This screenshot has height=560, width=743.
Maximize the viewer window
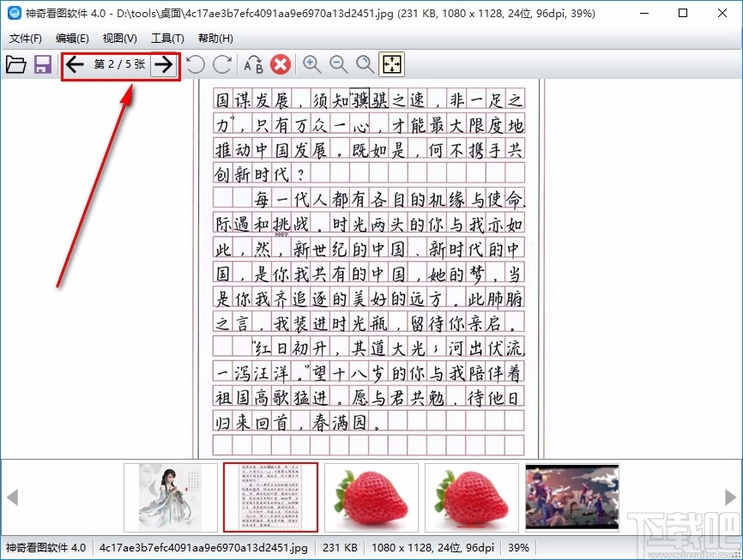[x=683, y=13]
